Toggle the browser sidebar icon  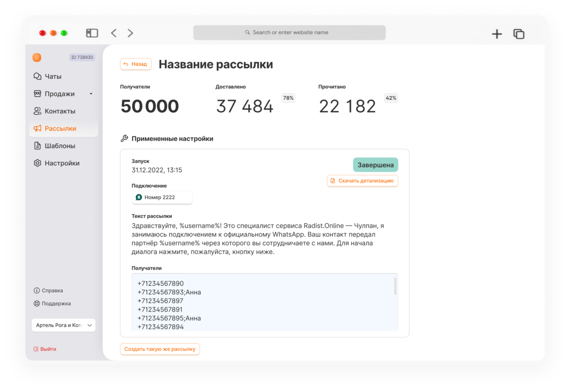pyautogui.click(x=92, y=33)
